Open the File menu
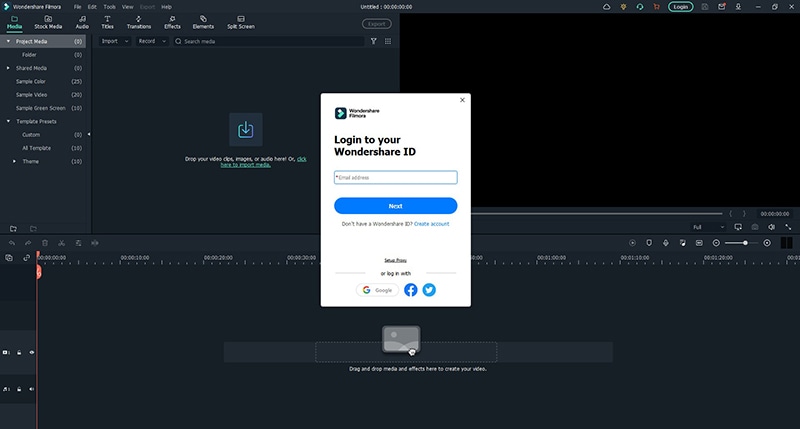Viewport: 800px width, 429px height. 77,7
